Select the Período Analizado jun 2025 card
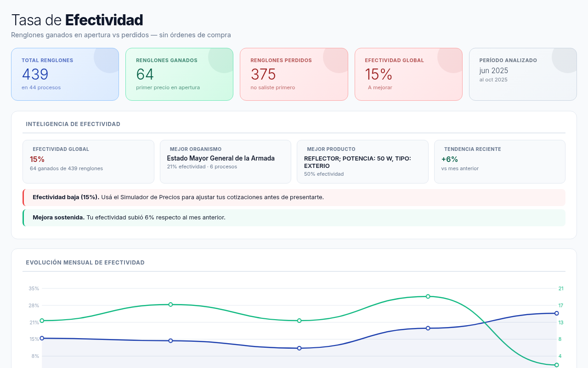Viewport: 588px width, 368px height. (522, 74)
